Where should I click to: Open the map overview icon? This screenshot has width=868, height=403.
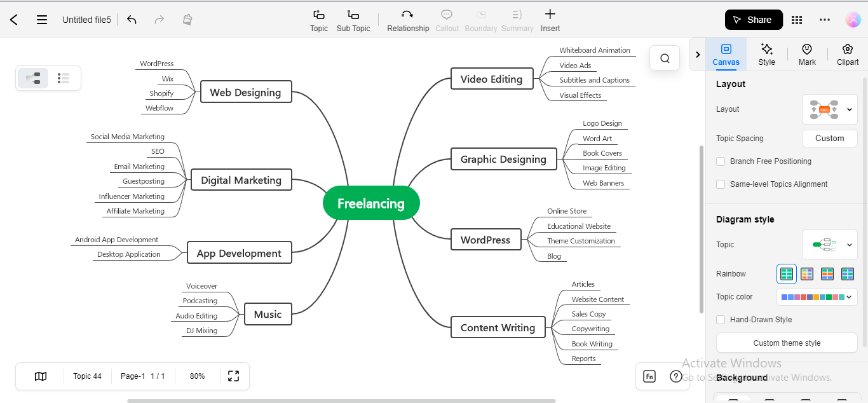click(x=39, y=376)
